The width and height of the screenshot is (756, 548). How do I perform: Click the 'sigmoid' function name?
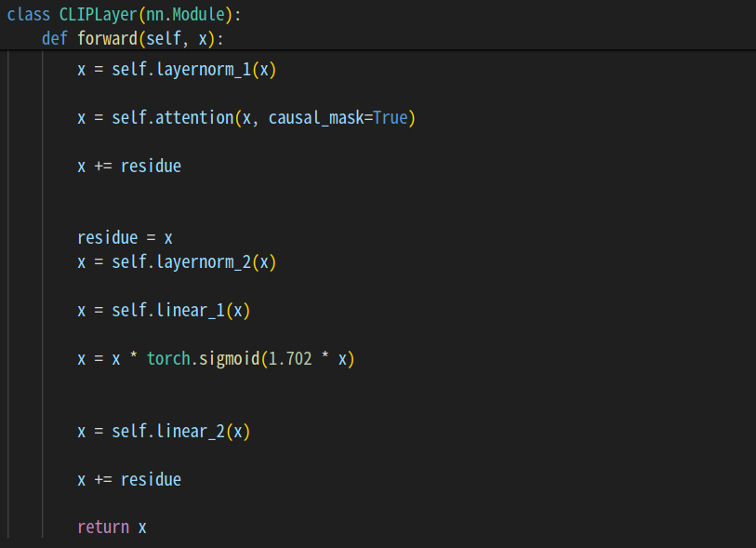pyautogui.click(x=224, y=359)
